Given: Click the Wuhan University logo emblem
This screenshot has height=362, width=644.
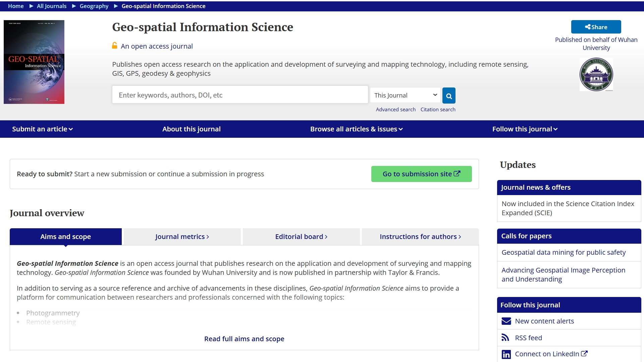Looking at the screenshot, I should (x=596, y=74).
